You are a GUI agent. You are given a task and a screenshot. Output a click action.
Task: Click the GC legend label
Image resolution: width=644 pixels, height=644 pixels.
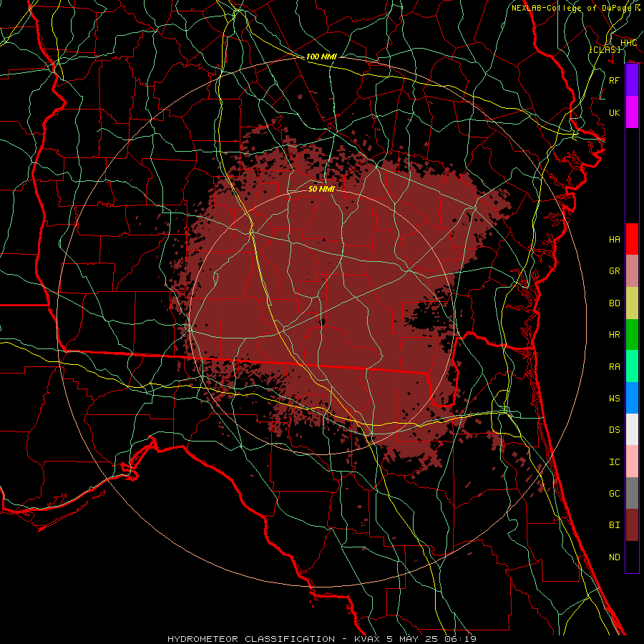(615, 494)
